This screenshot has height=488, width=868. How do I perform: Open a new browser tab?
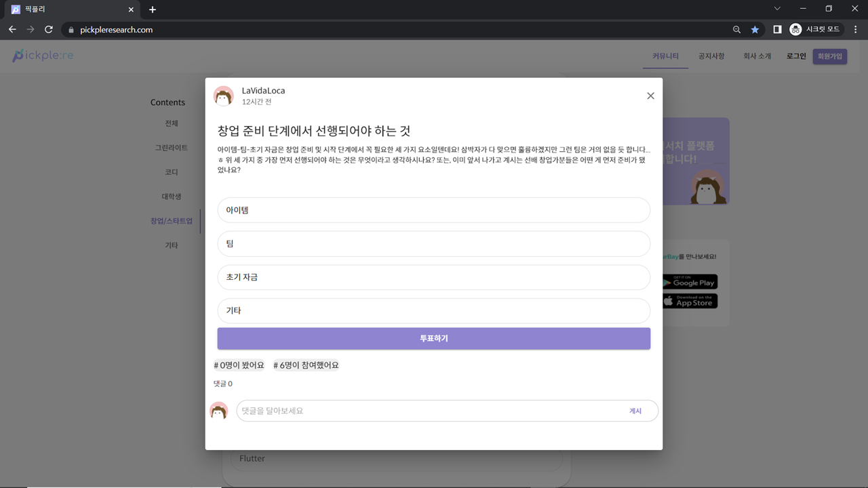tap(153, 9)
